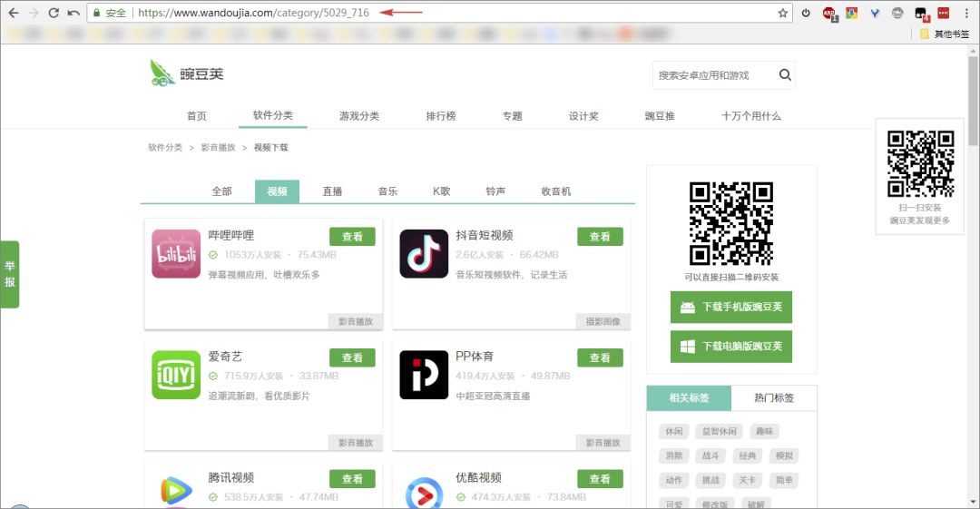Image resolution: width=980 pixels, height=509 pixels.
Task: Open the 其他书签 bookmarks folder
Action: pyautogui.click(x=945, y=34)
